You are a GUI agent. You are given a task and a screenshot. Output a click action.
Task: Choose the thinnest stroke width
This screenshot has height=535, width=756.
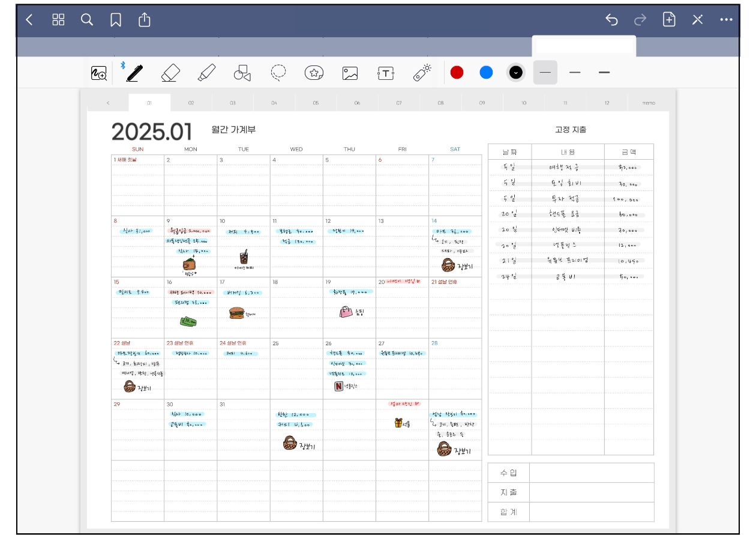(545, 73)
